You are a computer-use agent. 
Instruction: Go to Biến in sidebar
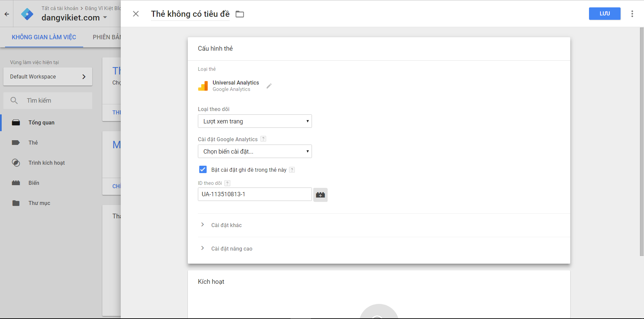click(34, 183)
